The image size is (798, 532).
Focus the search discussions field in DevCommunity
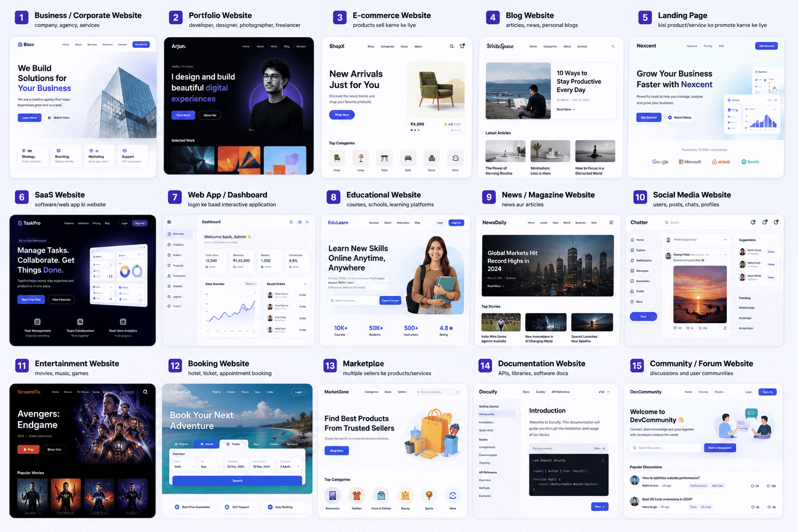[x=666, y=447]
